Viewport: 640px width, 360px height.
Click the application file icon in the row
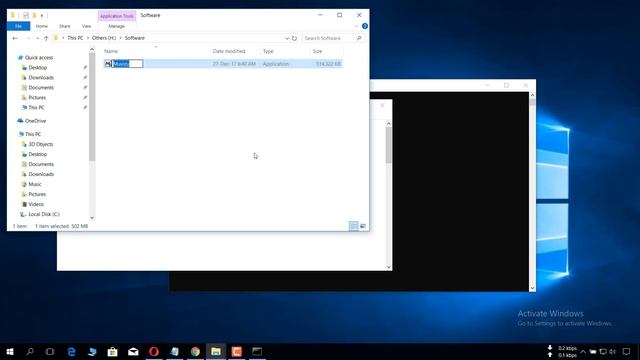point(108,64)
